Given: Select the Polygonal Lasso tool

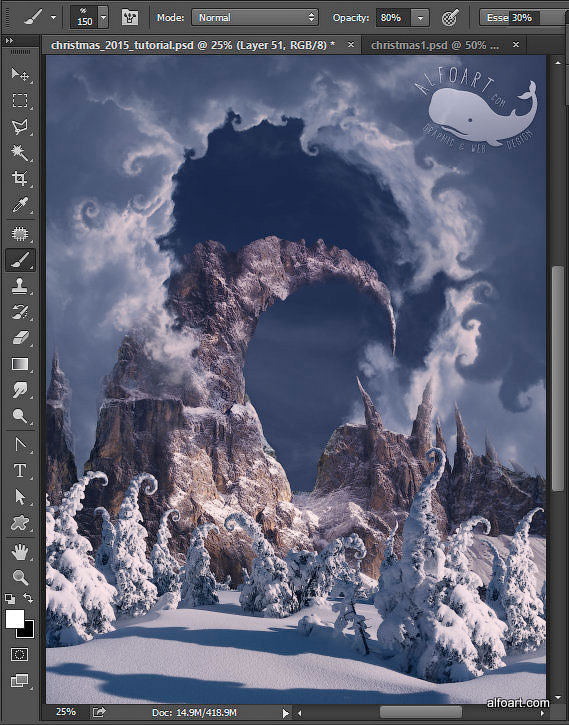Looking at the screenshot, I should [20, 126].
